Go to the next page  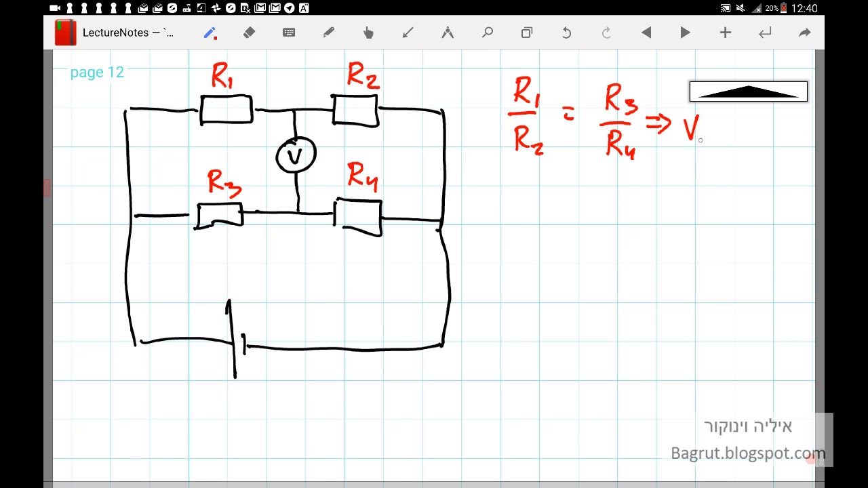click(x=686, y=33)
